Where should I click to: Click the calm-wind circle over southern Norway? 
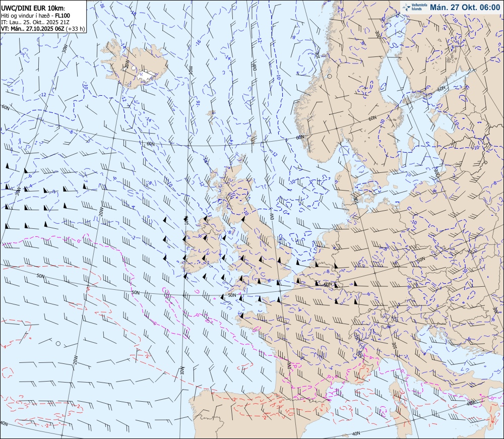click(330, 77)
